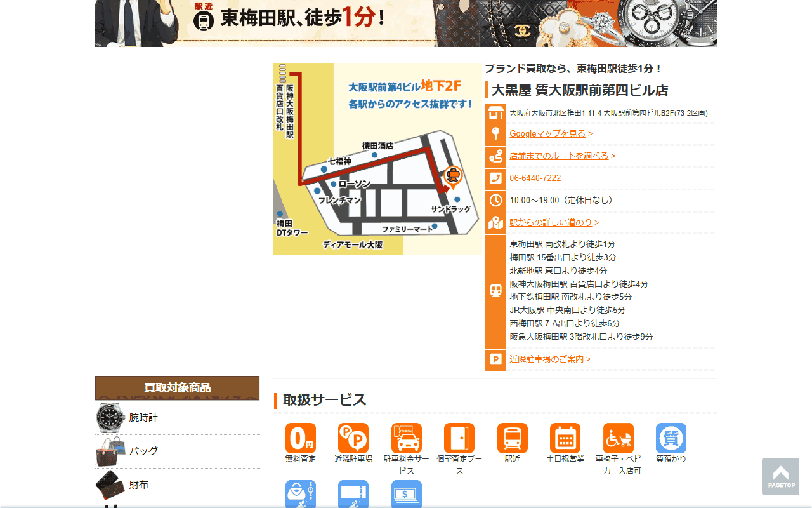Click the 取扱サービス section heading
812x508 pixels.
coord(325,400)
